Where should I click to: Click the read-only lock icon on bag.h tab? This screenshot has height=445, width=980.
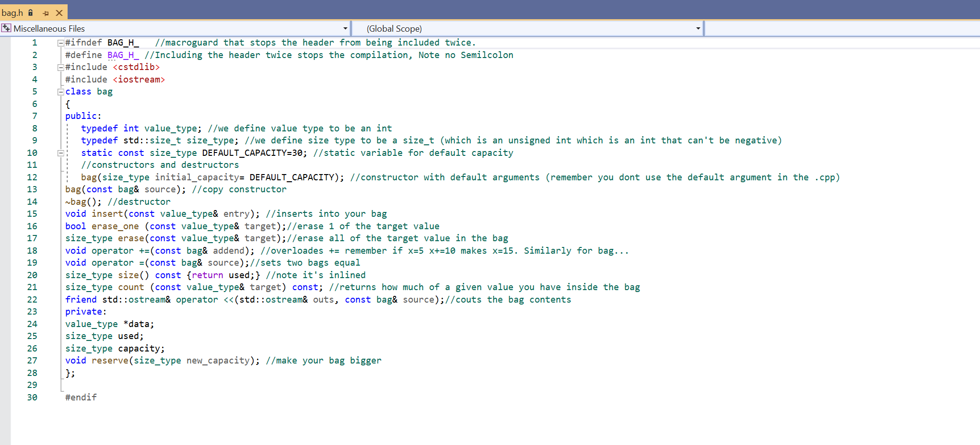(x=30, y=12)
